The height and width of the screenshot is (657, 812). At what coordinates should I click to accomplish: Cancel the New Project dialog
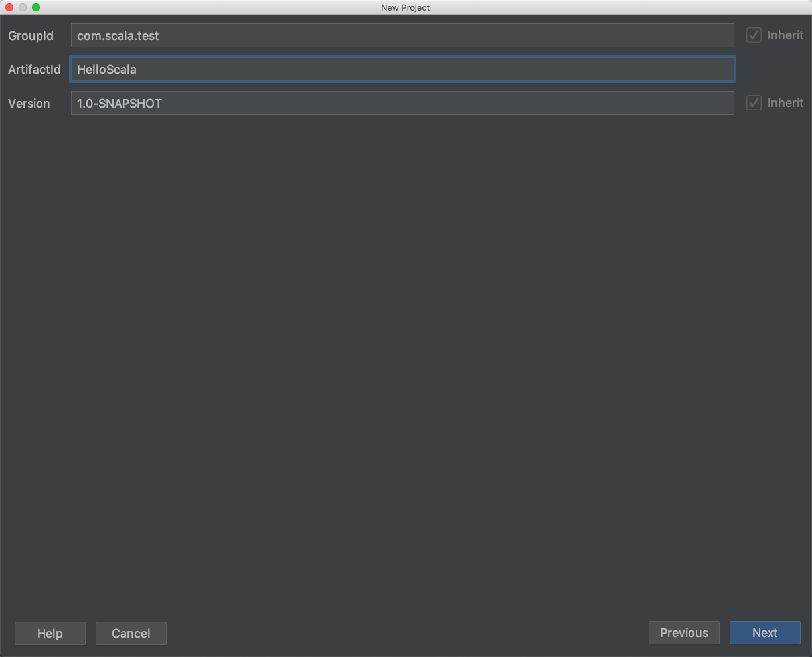click(131, 633)
